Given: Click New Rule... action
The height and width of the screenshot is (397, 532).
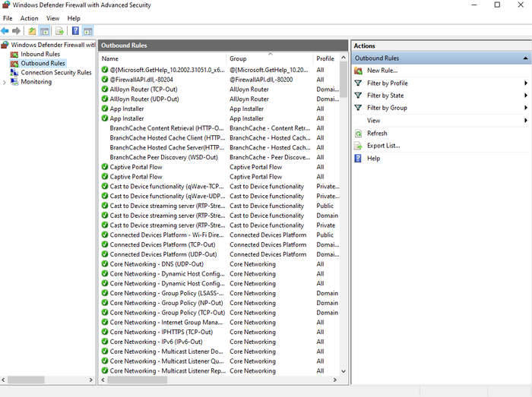Looking at the screenshot, I should click(x=382, y=71).
